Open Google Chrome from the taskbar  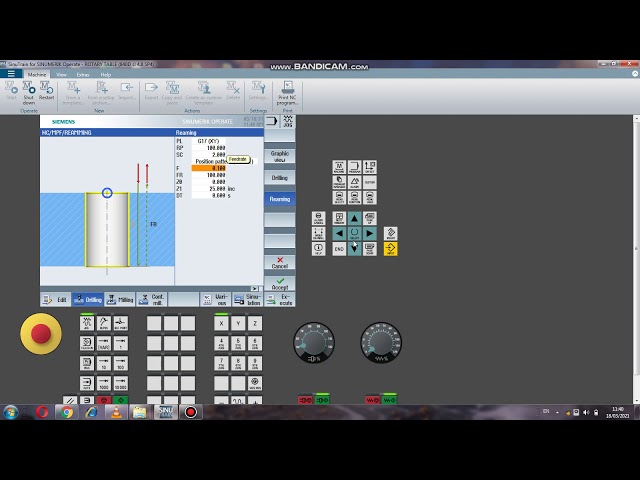67,412
